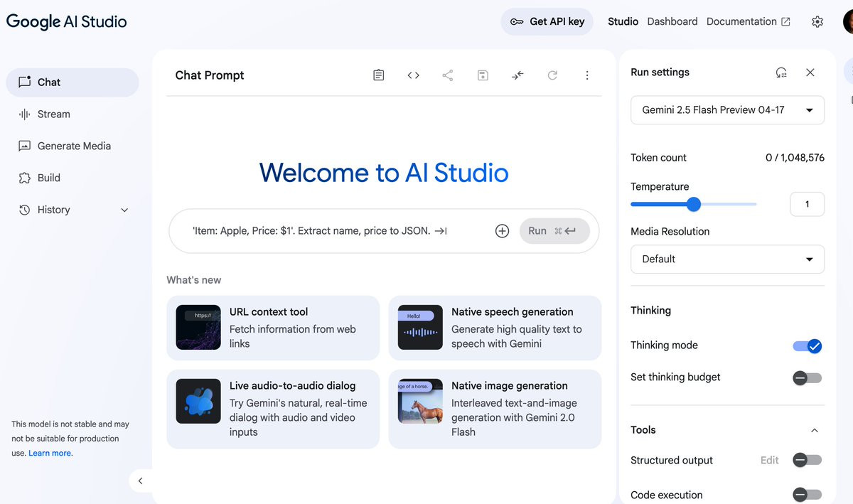This screenshot has width=853, height=504.
Task: Click the Get code icon
Action: coord(413,75)
